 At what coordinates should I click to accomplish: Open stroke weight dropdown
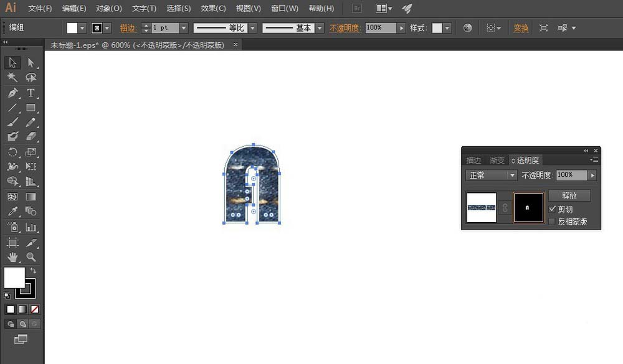[x=184, y=28]
